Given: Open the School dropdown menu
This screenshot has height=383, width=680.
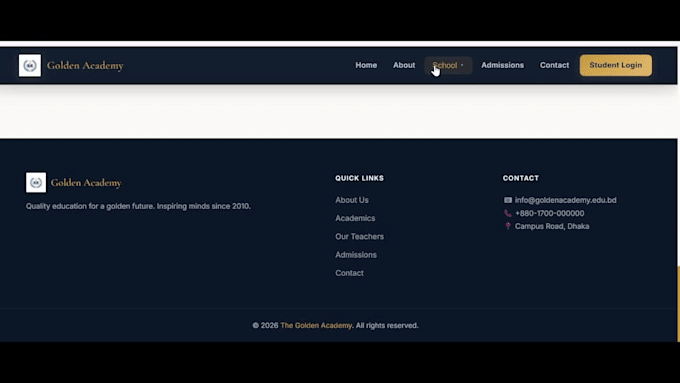Looking at the screenshot, I should 448,65.
